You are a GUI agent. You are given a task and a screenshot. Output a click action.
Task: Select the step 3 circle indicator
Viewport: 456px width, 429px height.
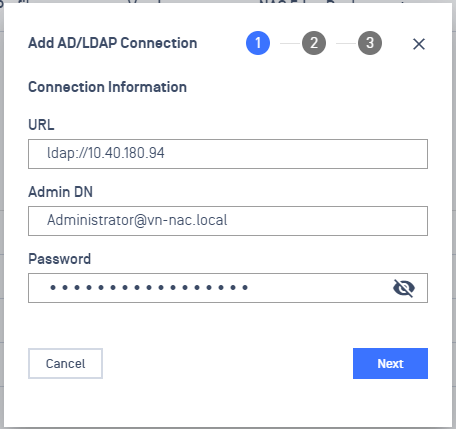coord(370,43)
